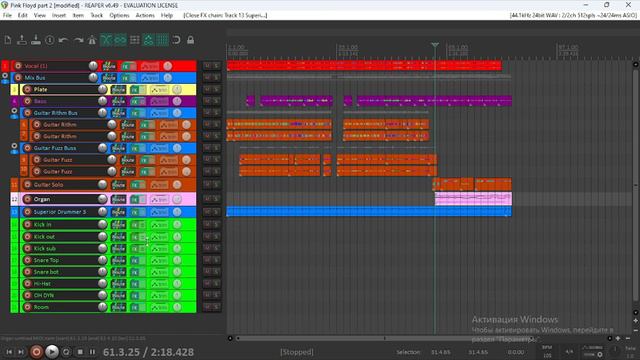This screenshot has width=640, height=360.
Task: Click the 61.3.25 / 2:18.428 time display
Action: [x=148, y=352]
